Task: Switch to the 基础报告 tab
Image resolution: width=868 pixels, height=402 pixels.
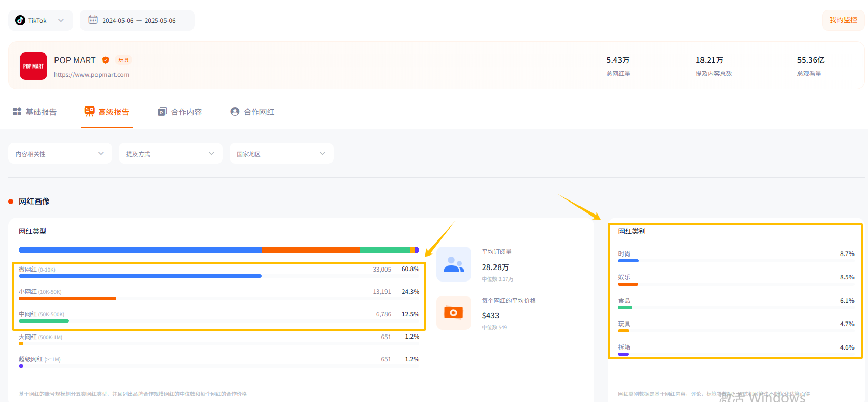Action: (35, 112)
